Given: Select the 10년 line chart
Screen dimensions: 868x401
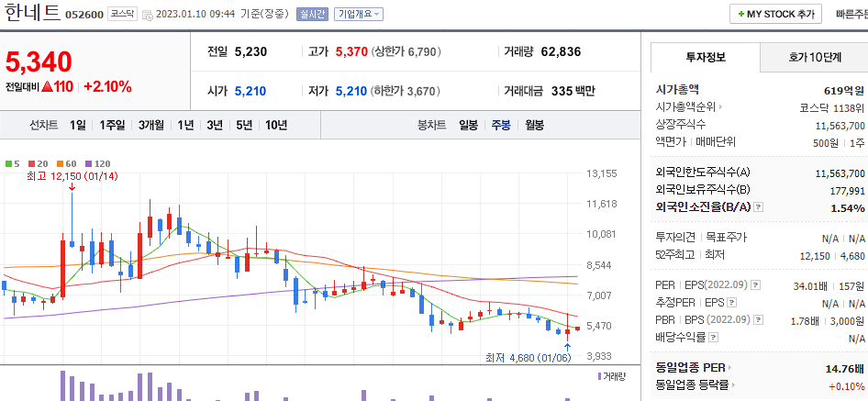Looking at the screenshot, I should click(275, 125).
